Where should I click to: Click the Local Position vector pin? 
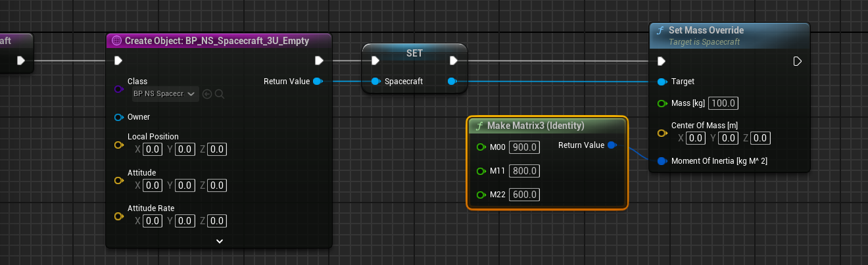pos(118,145)
